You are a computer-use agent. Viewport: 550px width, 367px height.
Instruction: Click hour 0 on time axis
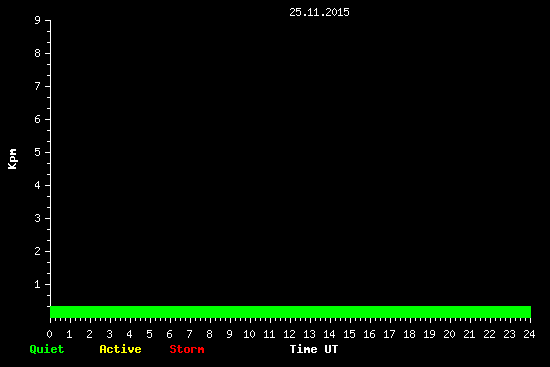tap(49, 334)
